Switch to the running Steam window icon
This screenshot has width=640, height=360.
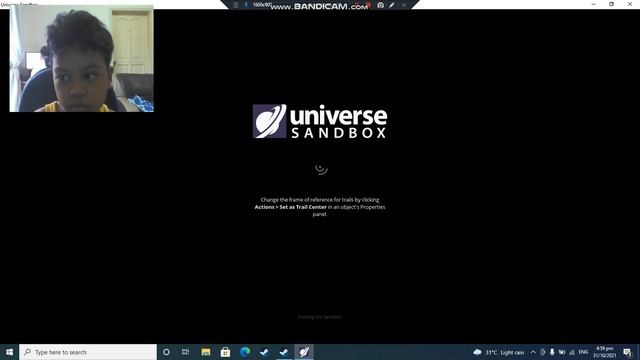pyautogui.click(x=284, y=352)
